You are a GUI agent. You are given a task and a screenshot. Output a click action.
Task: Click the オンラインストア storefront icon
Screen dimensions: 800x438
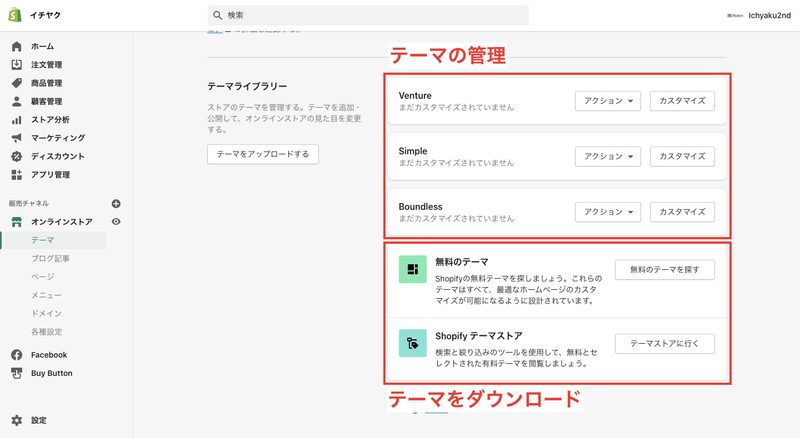click(17, 222)
